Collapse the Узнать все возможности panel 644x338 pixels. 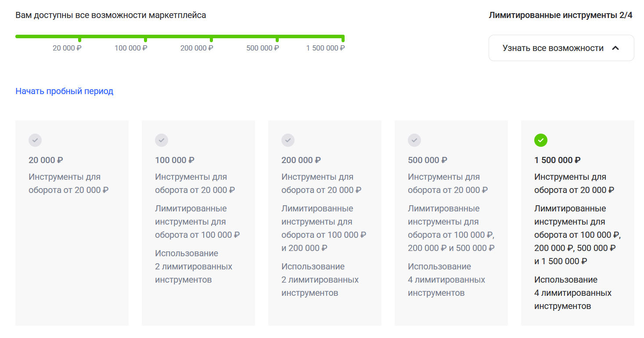(x=561, y=48)
